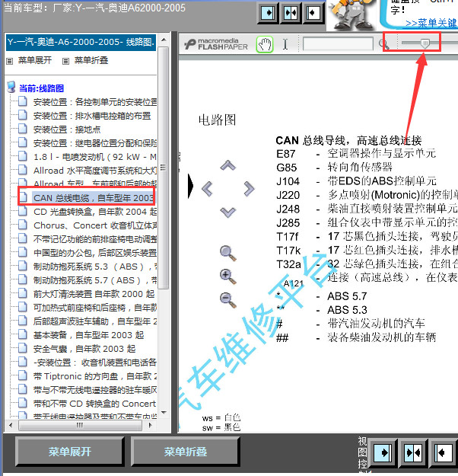Open 中国型的办公包, 后部区娱乐装置 entry

95,253
